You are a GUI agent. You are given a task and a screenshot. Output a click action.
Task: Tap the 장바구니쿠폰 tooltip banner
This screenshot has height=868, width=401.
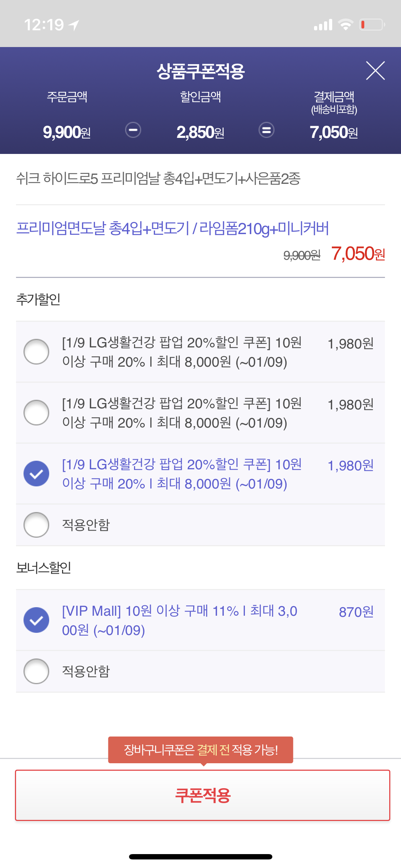point(200,750)
